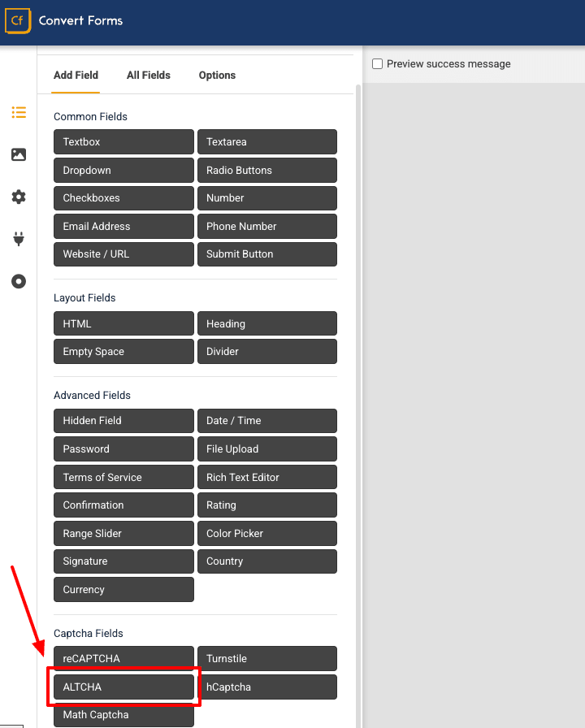Screen dimensions: 585x728
Task: Add a Currency field
Action: tap(123, 590)
